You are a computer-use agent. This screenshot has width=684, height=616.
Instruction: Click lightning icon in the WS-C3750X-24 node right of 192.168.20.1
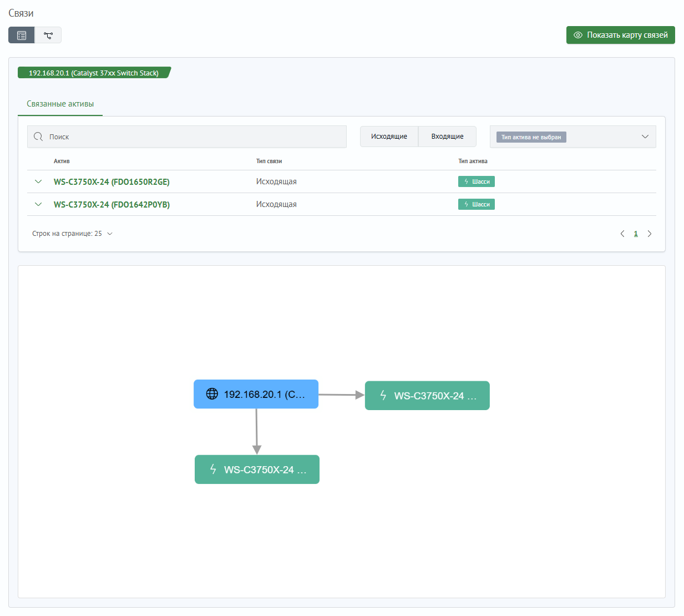point(383,395)
